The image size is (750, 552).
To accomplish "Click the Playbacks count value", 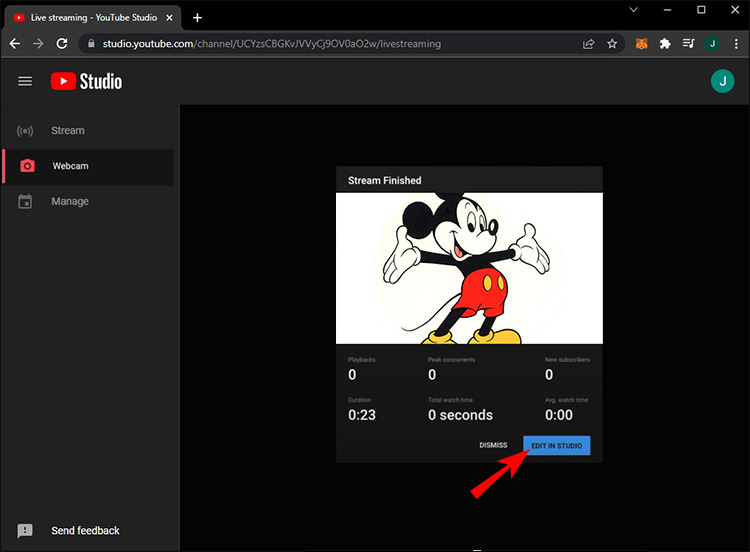I will coord(352,375).
